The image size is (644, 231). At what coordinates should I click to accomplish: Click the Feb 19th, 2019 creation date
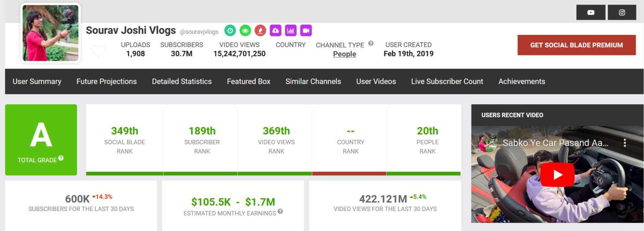coord(408,54)
